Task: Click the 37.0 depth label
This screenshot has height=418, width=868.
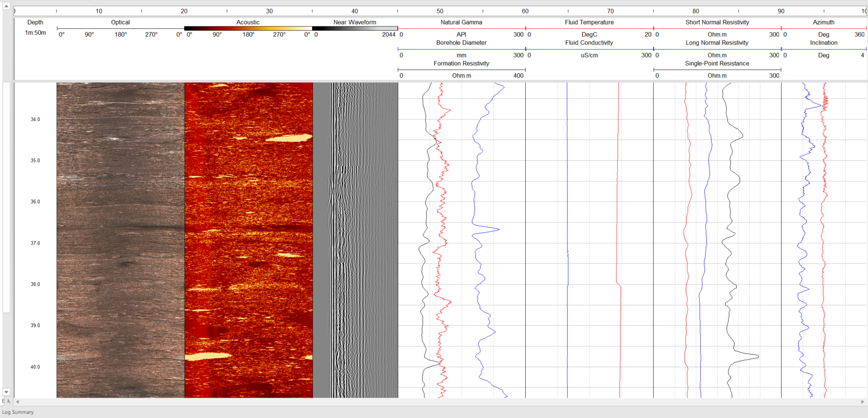Action: pos(35,243)
